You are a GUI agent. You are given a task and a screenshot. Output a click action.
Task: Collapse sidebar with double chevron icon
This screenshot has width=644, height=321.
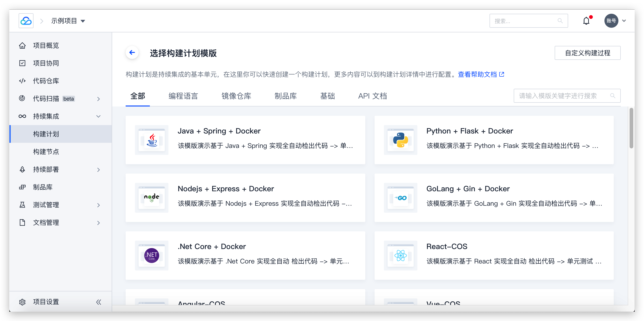(98, 302)
